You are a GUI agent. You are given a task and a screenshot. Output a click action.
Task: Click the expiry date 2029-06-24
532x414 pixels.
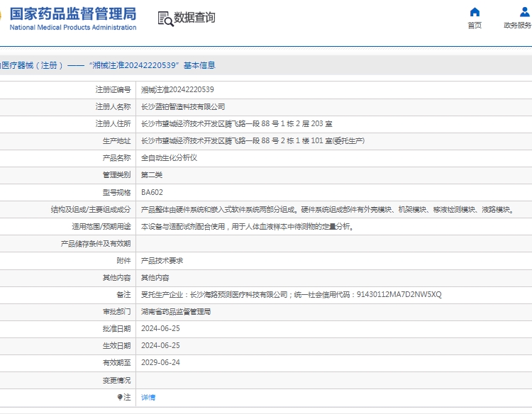click(x=160, y=362)
